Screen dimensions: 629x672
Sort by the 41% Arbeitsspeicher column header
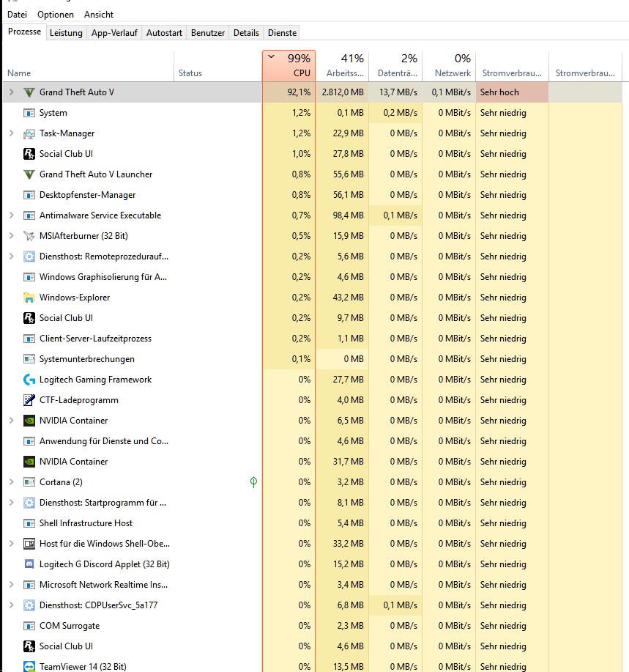tap(342, 65)
